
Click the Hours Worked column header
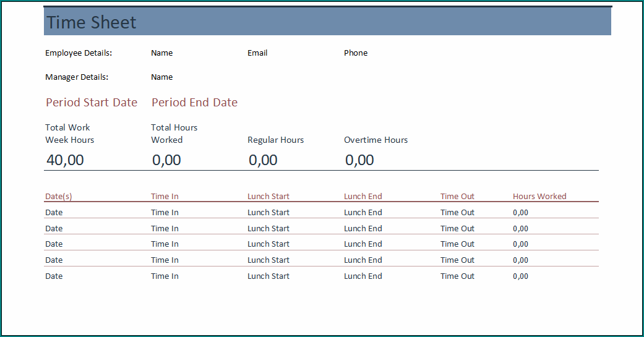(x=539, y=197)
